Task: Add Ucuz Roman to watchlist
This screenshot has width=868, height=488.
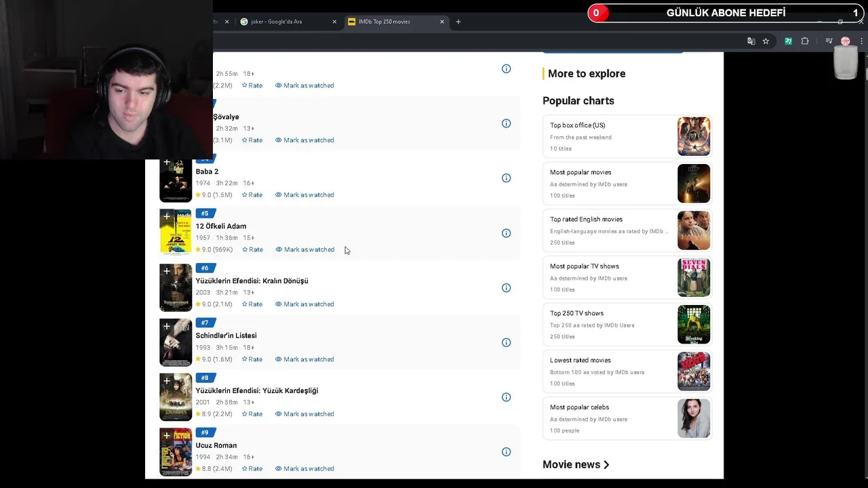Action: coord(167,436)
